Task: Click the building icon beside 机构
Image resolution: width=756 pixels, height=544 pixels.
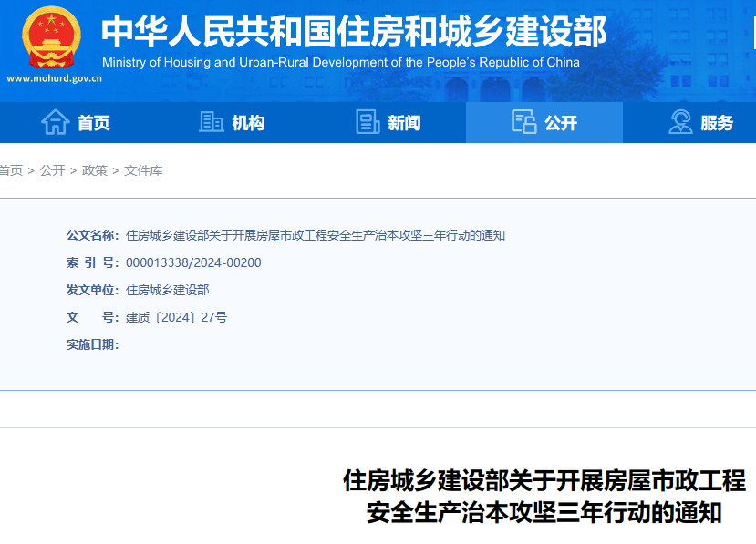Action: tap(212, 122)
